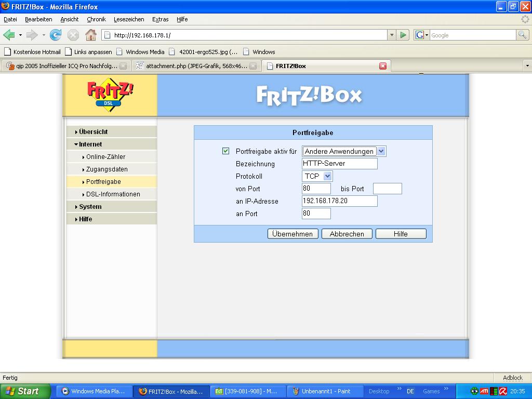
Task: Open the Ansicht menu
Action: (69, 19)
